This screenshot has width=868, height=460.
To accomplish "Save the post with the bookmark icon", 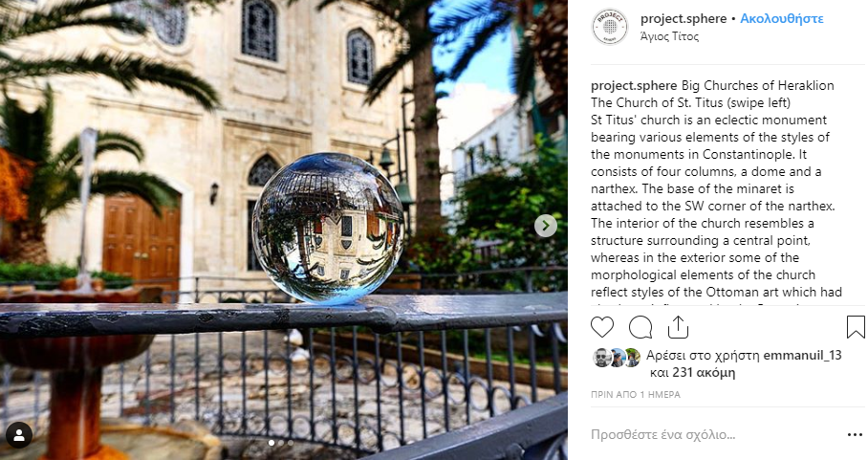I will [856, 327].
